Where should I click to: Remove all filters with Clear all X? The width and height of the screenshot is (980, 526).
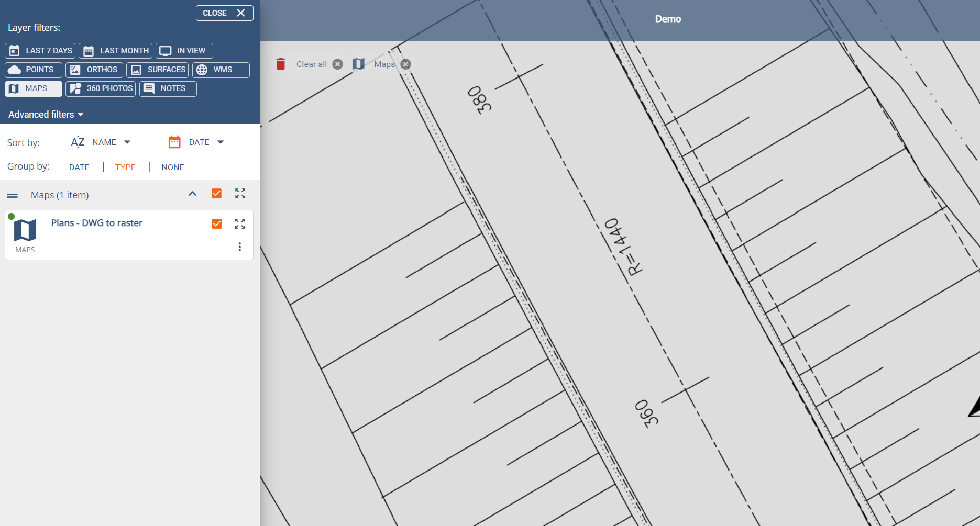click(x=338, y=64)
